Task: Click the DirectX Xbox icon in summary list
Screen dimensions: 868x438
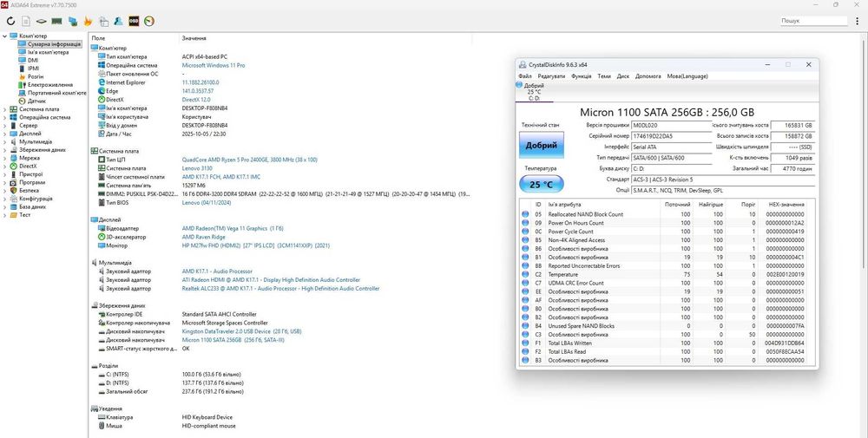Action: coord(102,100)
